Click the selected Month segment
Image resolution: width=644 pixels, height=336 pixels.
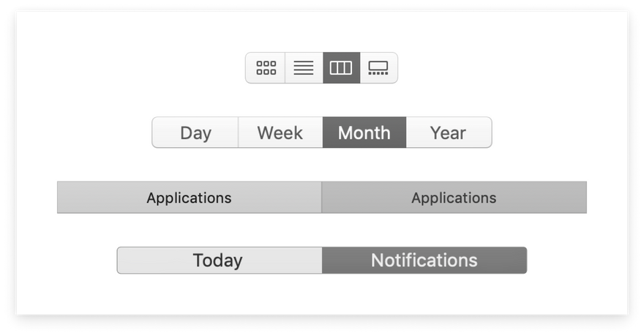click(364, 132)
